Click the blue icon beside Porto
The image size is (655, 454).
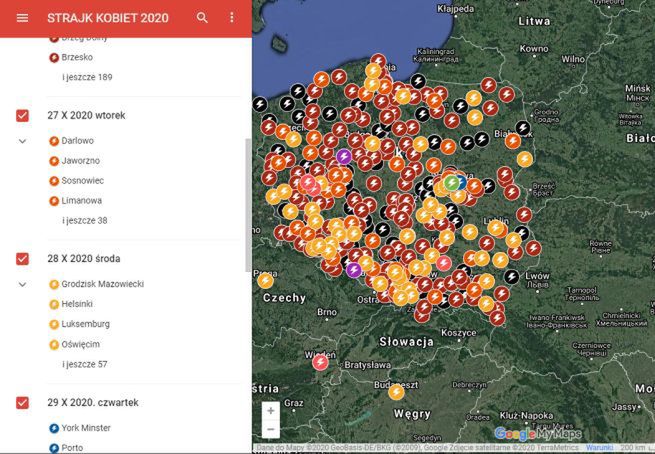click(x=54, y=448)
